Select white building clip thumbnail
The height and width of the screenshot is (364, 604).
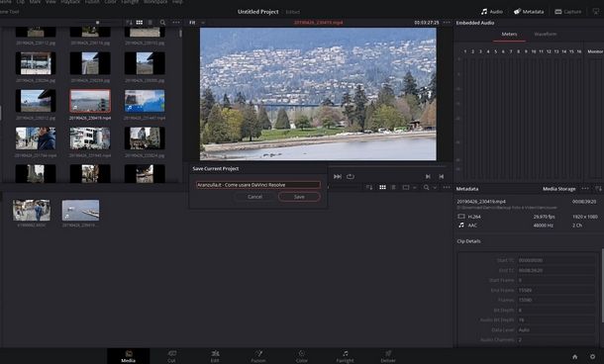(90, 138)
